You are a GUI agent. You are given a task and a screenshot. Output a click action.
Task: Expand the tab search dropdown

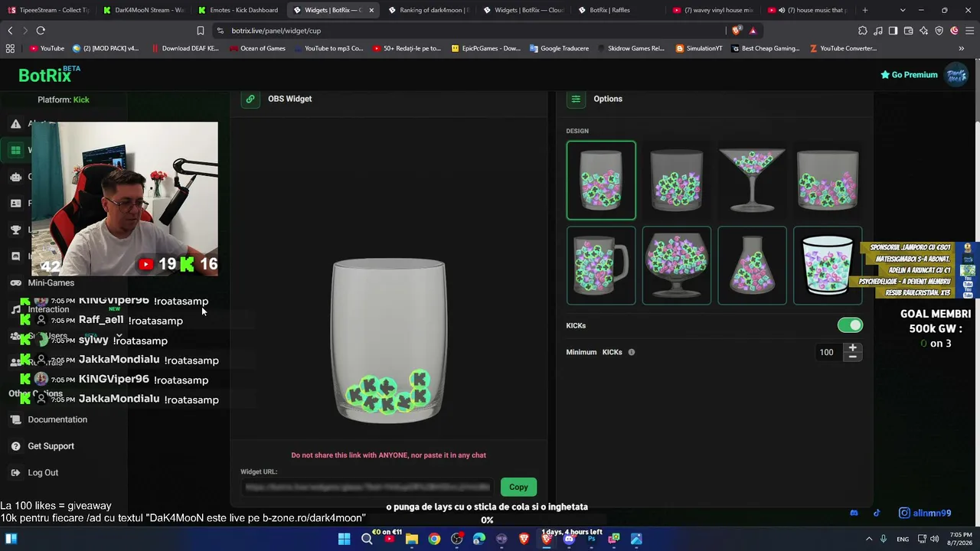903,10
